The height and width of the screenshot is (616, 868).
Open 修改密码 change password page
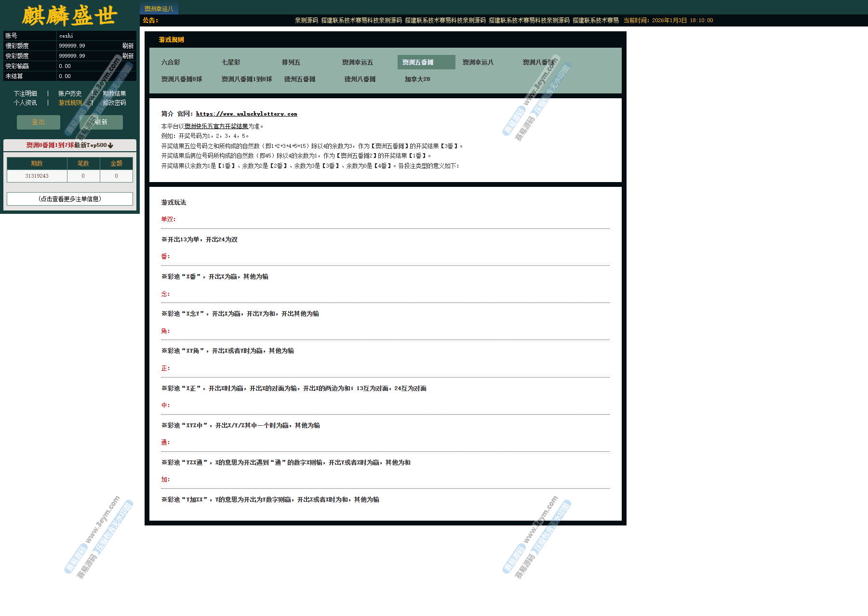(x=114, y=103)
